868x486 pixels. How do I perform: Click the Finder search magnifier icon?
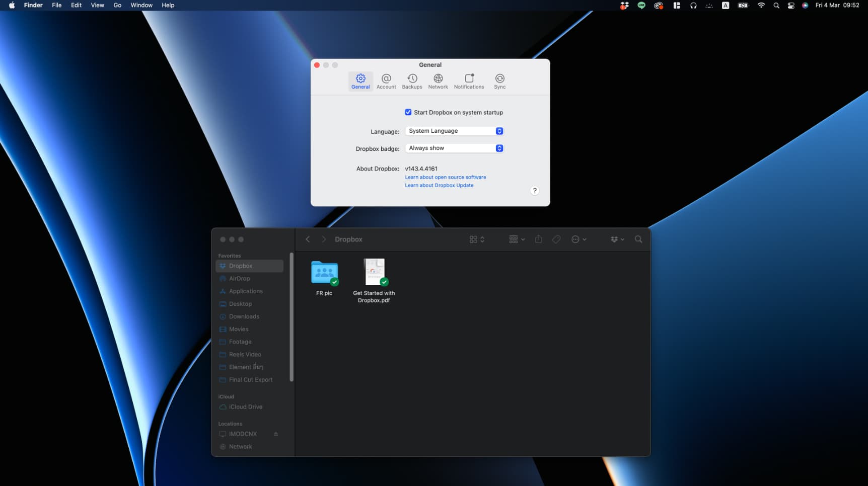[638, 239]
